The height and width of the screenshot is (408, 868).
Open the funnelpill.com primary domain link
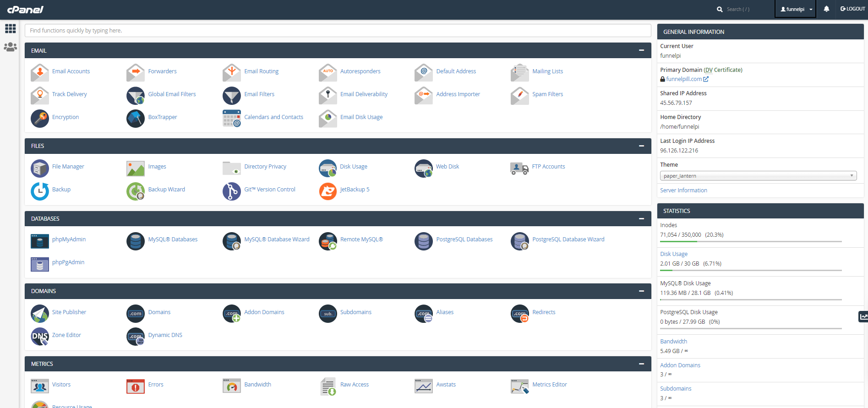(x=684, y=79)
